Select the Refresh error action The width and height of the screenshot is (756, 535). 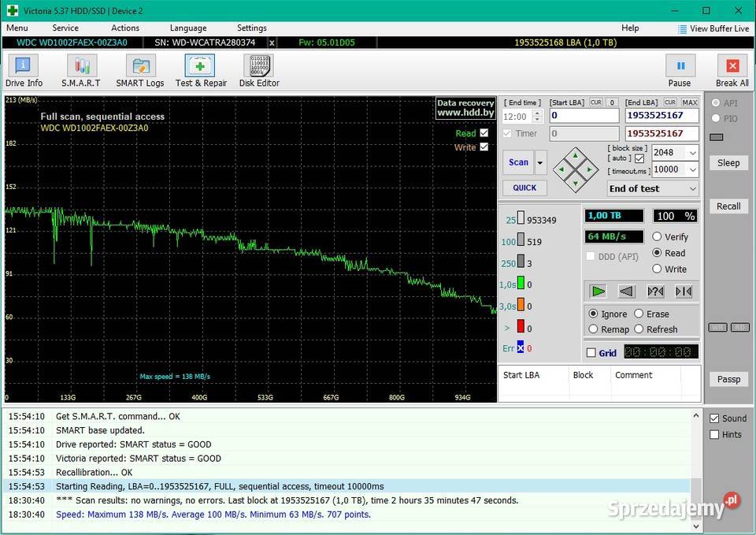[x=639, y=329]
